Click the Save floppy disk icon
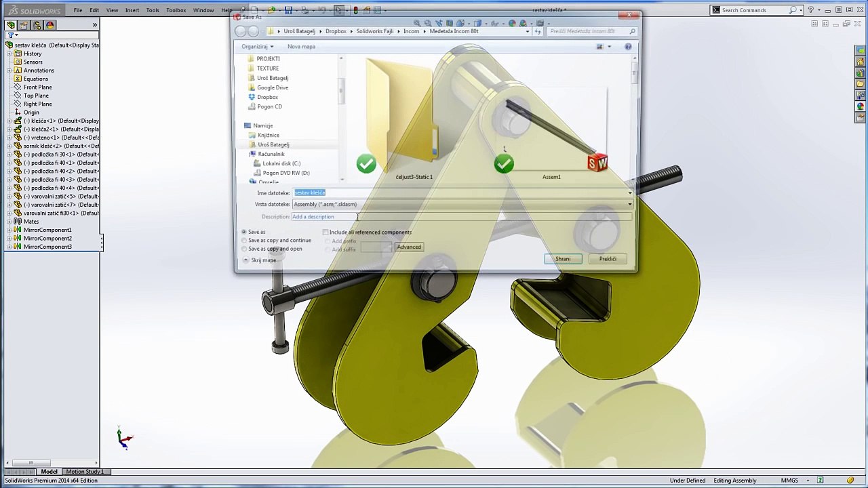The image size is (868, 488). [288, 10]
